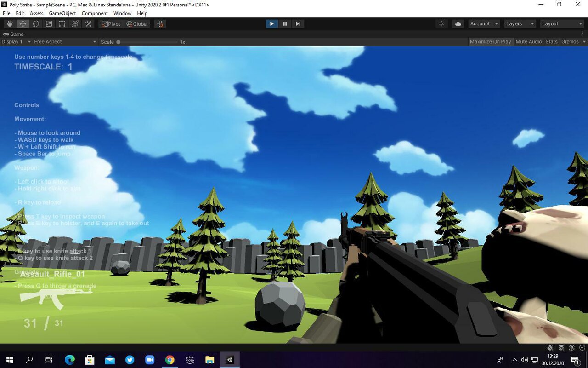Pause the game with Pause button

click(285, 24)
